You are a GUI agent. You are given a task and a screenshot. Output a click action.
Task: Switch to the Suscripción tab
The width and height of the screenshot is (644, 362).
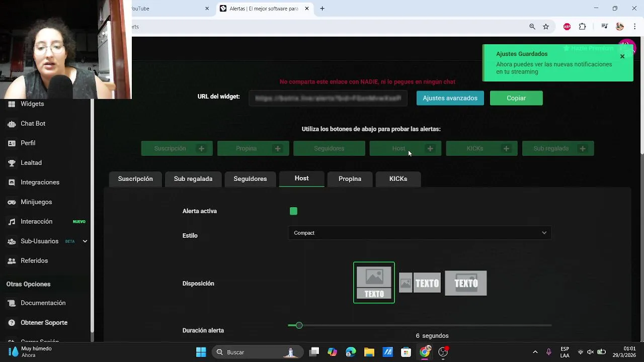(x=135, y=179)
